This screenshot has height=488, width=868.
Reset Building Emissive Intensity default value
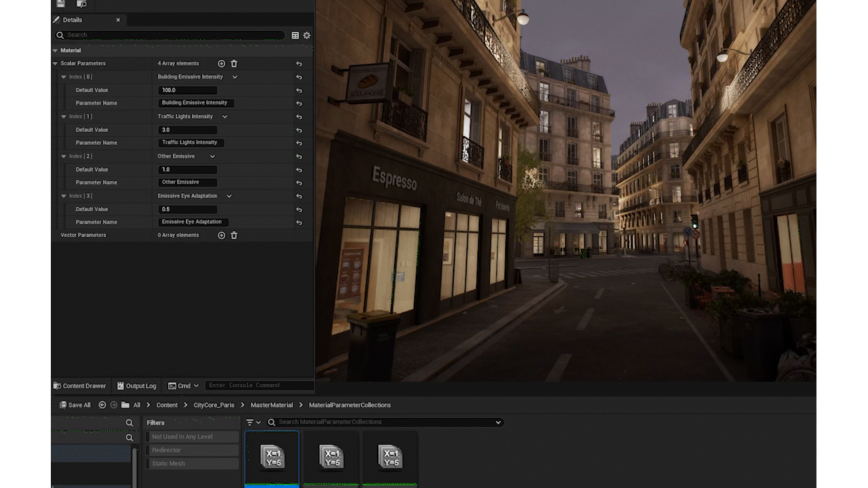click(x=299, y=90)
